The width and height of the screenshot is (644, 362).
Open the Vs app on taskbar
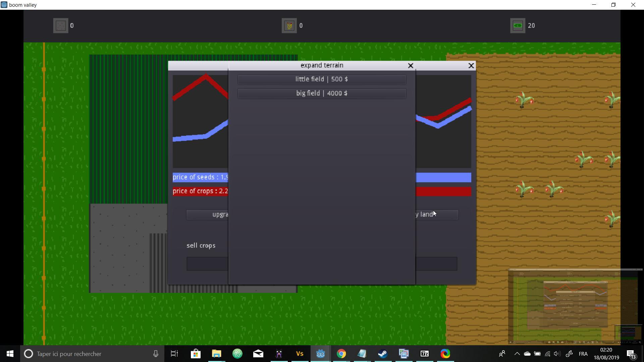pos(300,354)
